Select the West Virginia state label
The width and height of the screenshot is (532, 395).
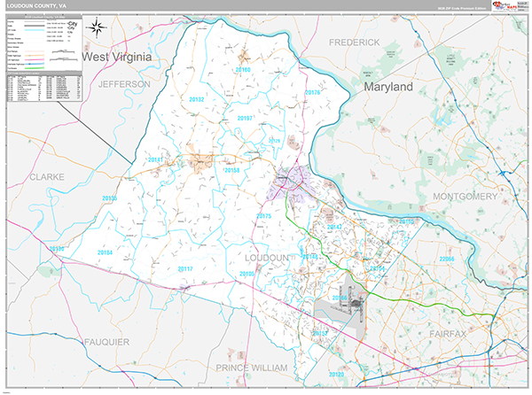pos(117,57)
